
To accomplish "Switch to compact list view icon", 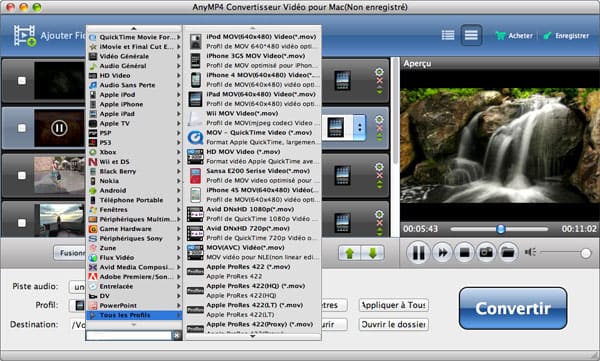I will tap(471, 35).
